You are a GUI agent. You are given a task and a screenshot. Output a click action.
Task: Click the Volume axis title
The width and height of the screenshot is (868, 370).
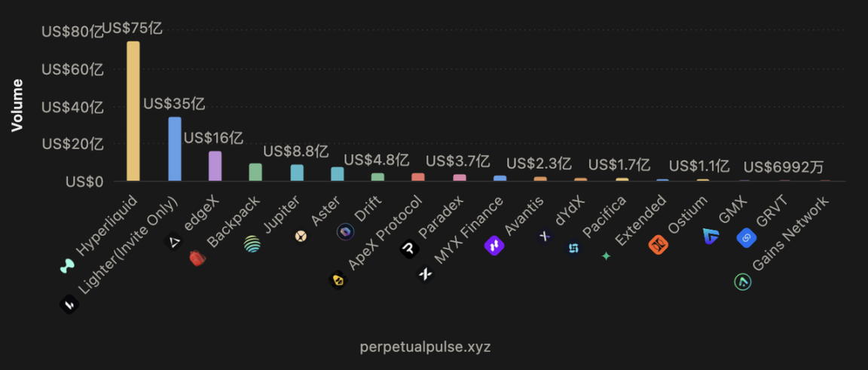tap(17, 105)
